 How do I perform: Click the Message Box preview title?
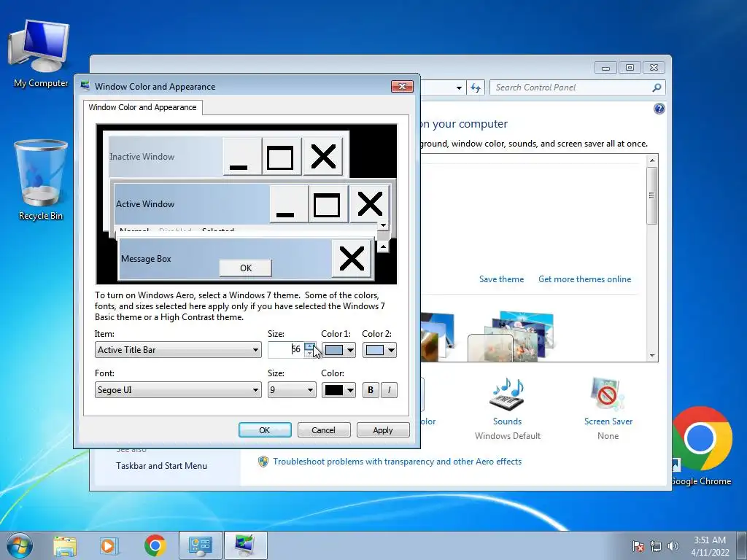pyautogui.click(x=146, y=259)
